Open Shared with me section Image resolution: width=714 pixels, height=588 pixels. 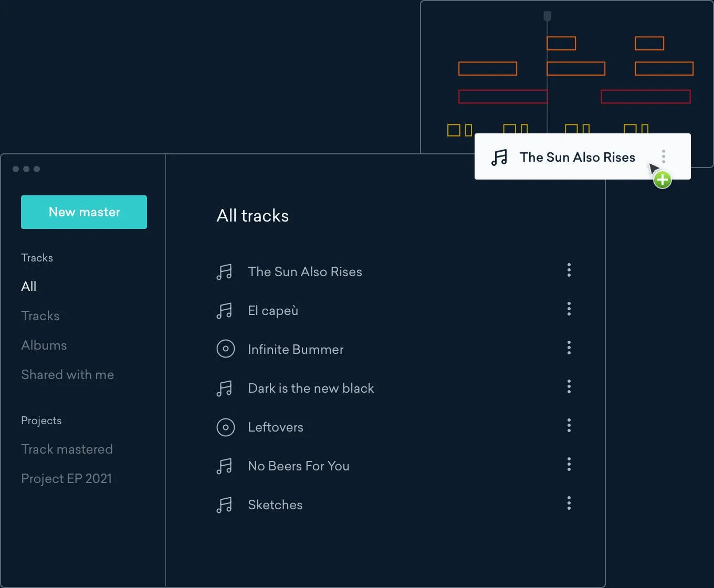coord(67,375)
